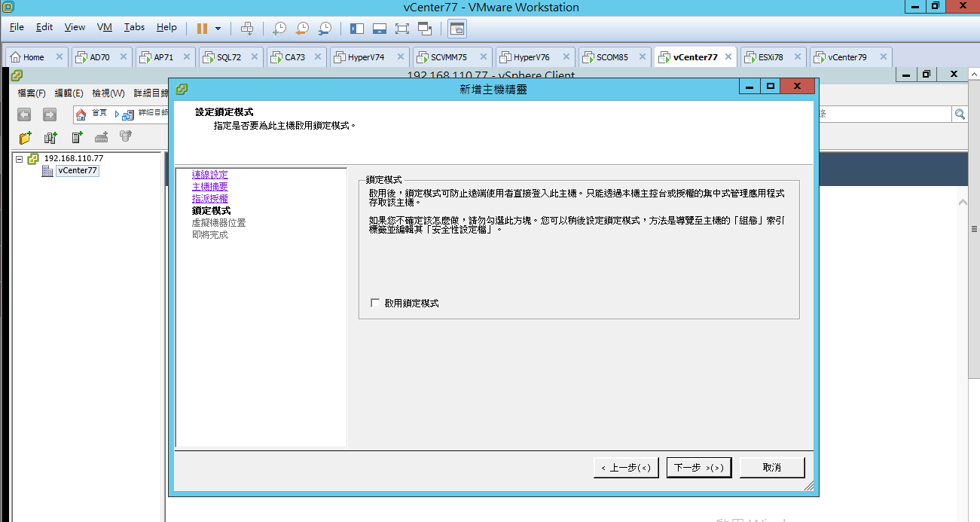Revert to snapshot using the clock-arrow icon
The height and width of the screenshot is (522, 980).
301,28
